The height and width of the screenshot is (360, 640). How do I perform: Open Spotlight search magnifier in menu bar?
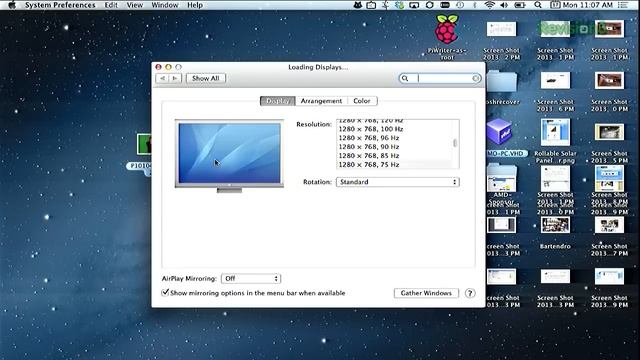[x=538, y=5]
